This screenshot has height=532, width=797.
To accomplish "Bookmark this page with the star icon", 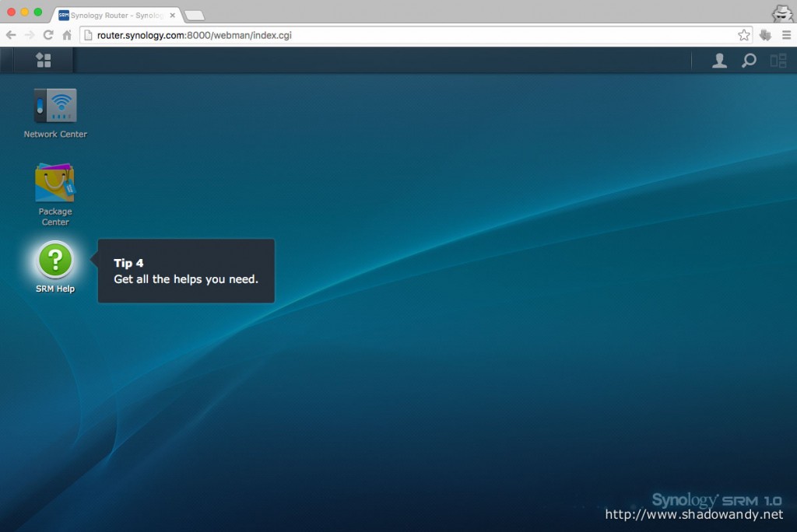I will click(744, 35).
